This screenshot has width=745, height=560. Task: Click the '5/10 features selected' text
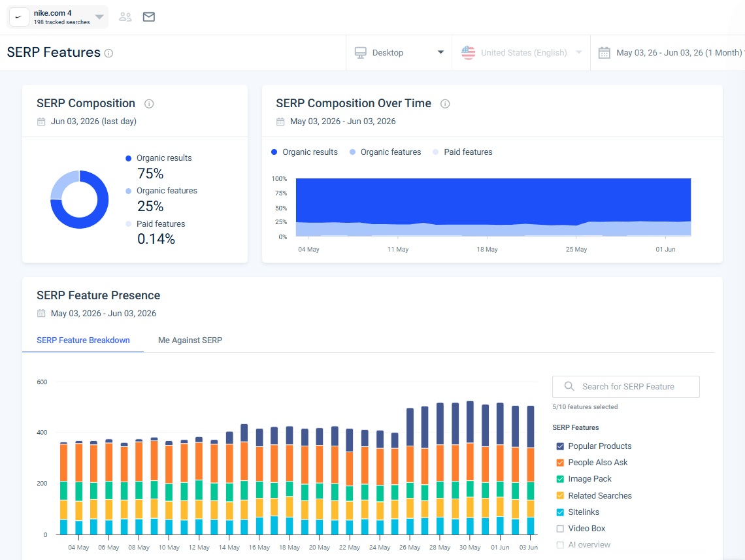click(x=585, y=407)
